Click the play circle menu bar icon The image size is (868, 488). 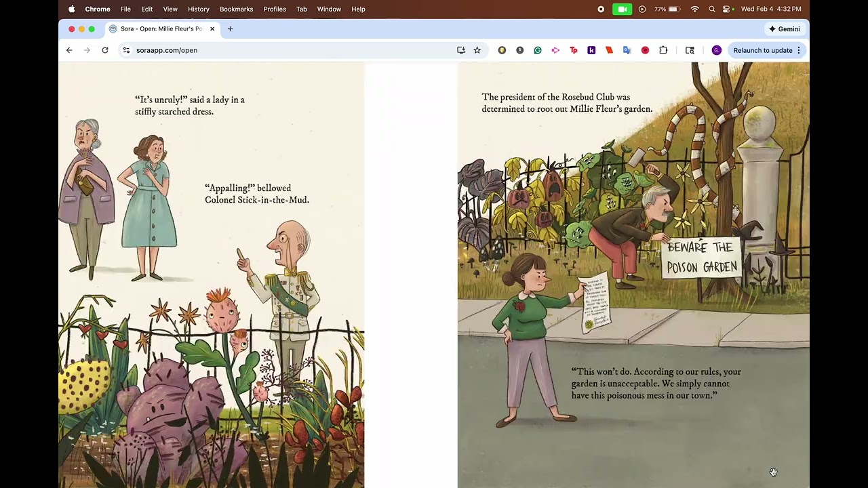coord(642,9)
